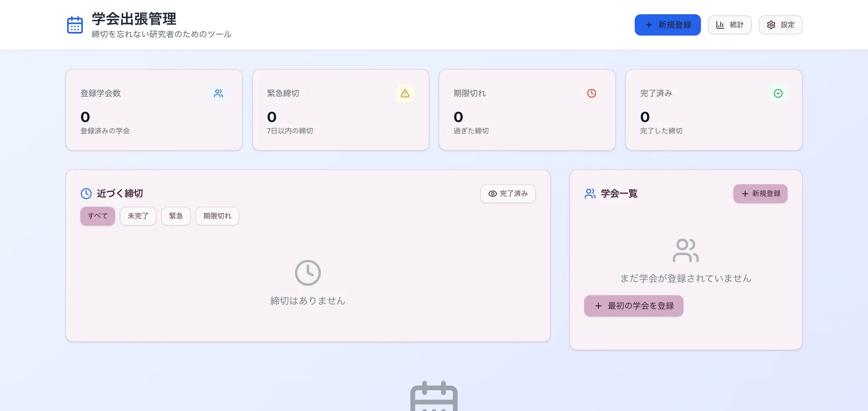Screen dimensions: 868x411
Task: Click the warning triangle icon on 緊急締切 card
Action: point(405,93)
